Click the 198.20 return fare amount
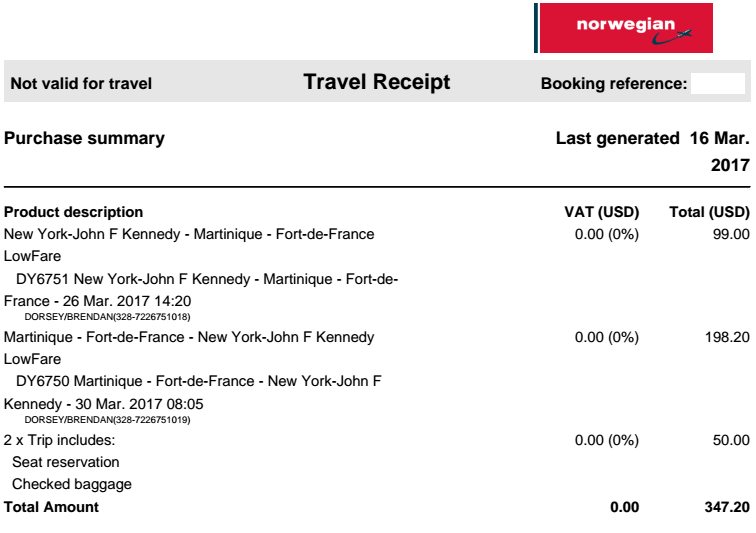Screen dimensions: 756x533 click(727, 337)
